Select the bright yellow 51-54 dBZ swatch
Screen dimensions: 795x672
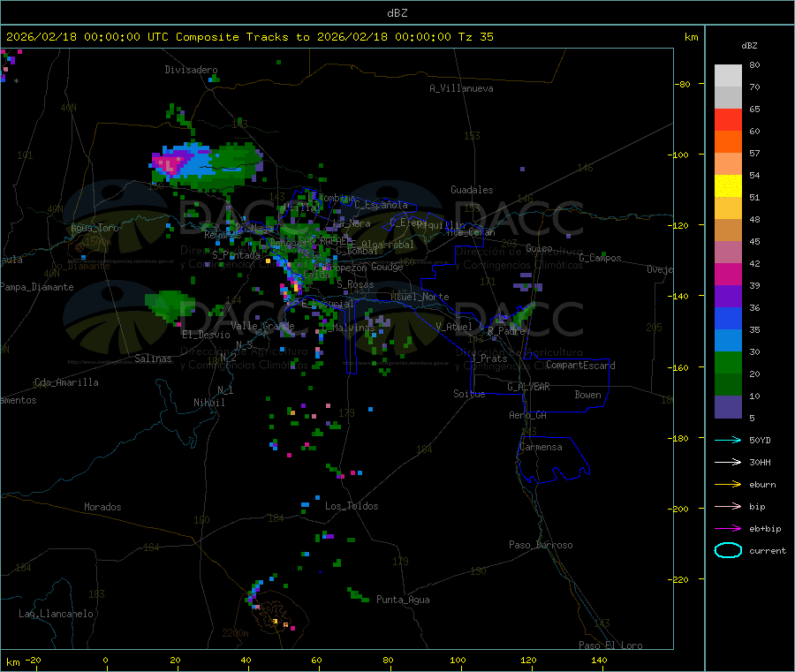(x=728, y=185)
